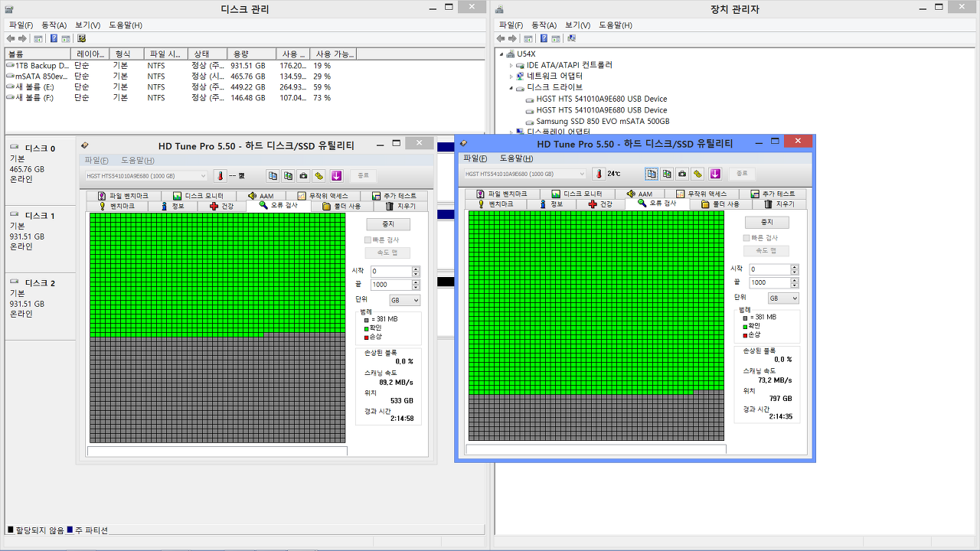Click help icon in Disk Management toolbar
980x551 pixels.
tap(54, 38)
